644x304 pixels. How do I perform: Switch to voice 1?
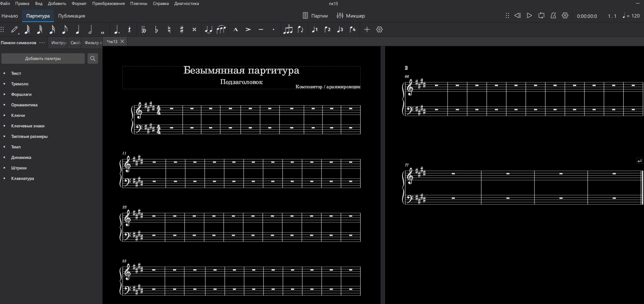315,30
